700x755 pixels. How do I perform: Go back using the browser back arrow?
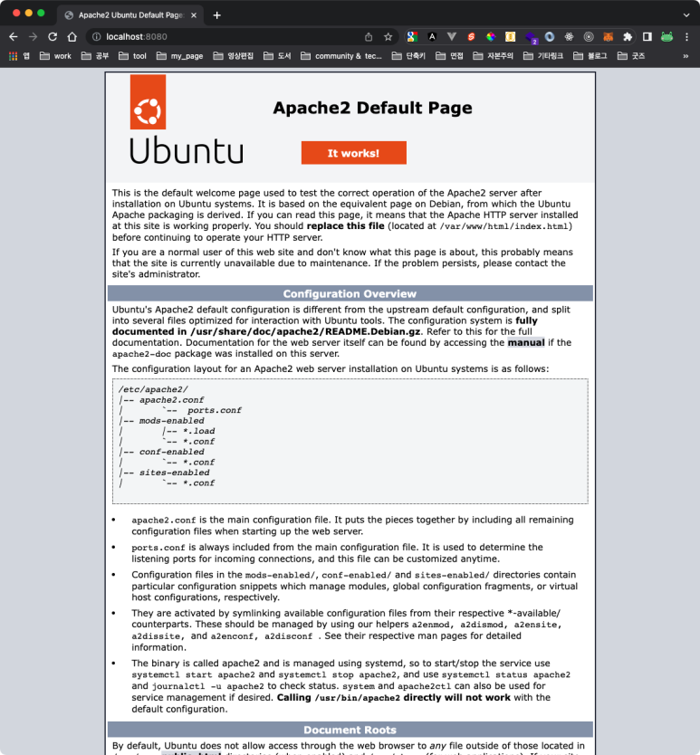[14, 36]
